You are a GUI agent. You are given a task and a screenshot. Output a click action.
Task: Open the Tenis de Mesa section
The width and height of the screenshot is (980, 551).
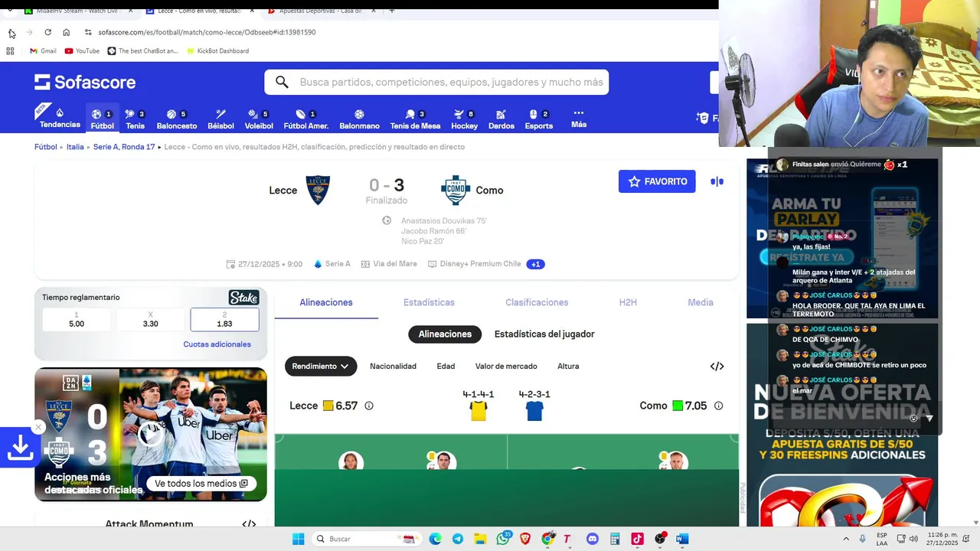(415, 119)
